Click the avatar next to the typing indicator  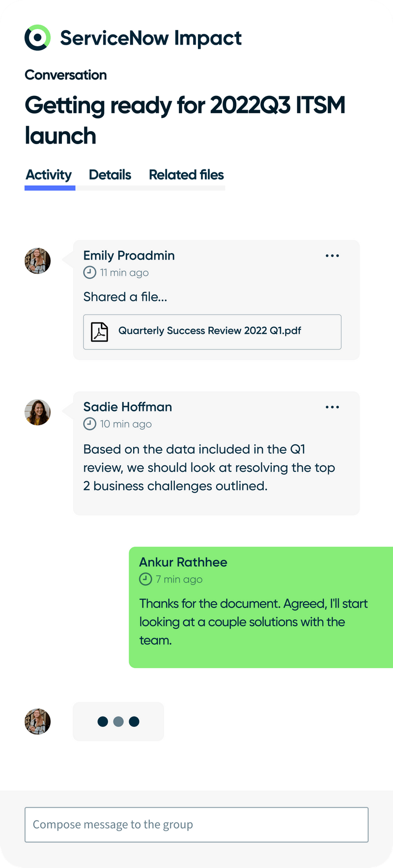[x=37, y=722]
